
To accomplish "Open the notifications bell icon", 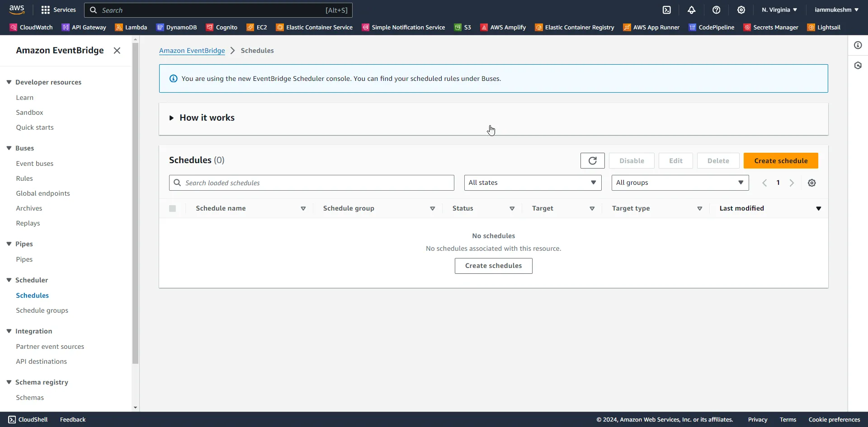I will click(x=692, y=9).
